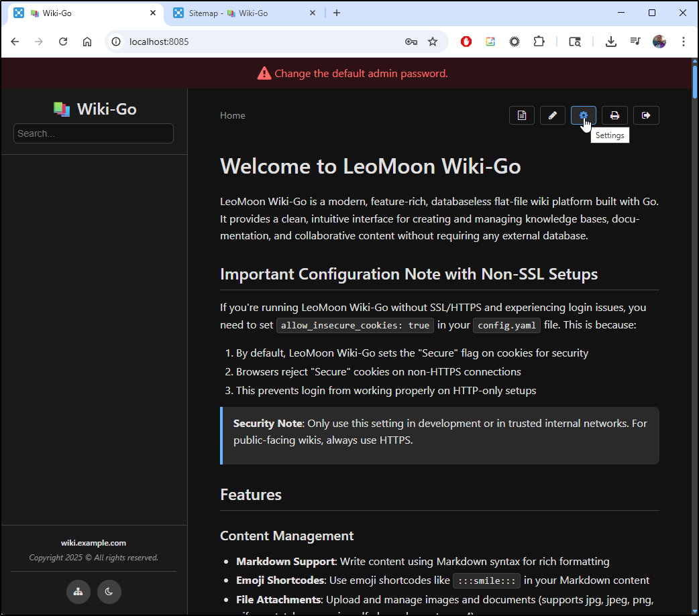Bookmark this page with the star

point(433,42)
